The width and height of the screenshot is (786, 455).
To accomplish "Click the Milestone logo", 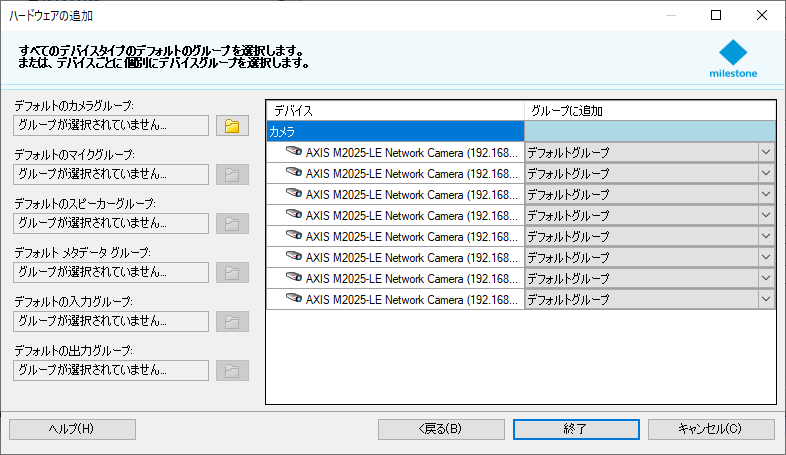I will tap(733, 59).
